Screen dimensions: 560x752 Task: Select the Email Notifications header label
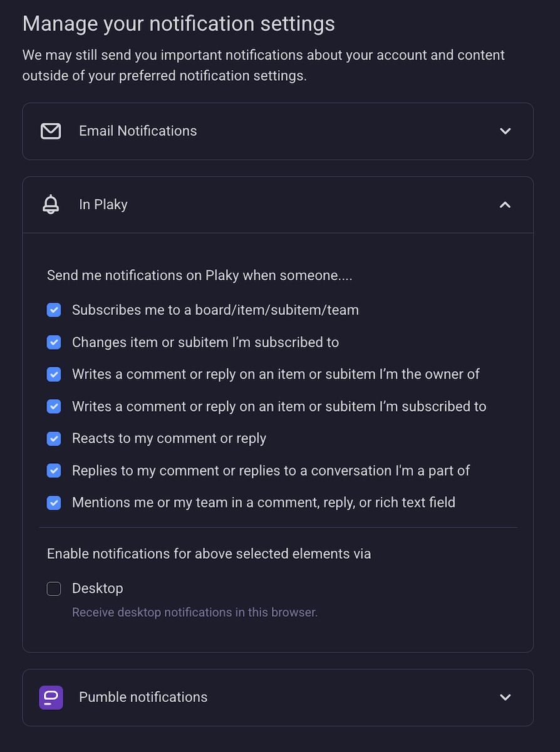[x=137, y=131]
